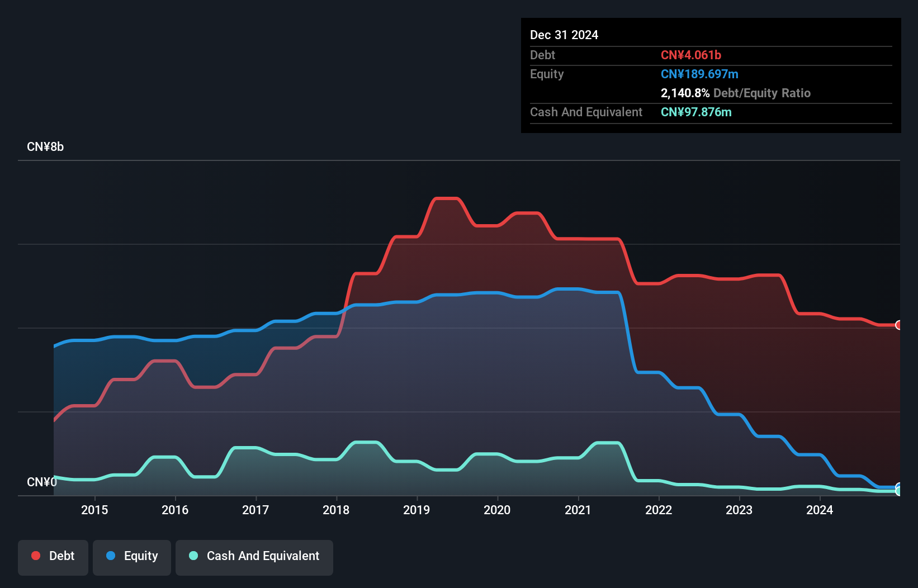Click the 2022 x-axis label
This screenshot has height=588, width=918.
659,510
